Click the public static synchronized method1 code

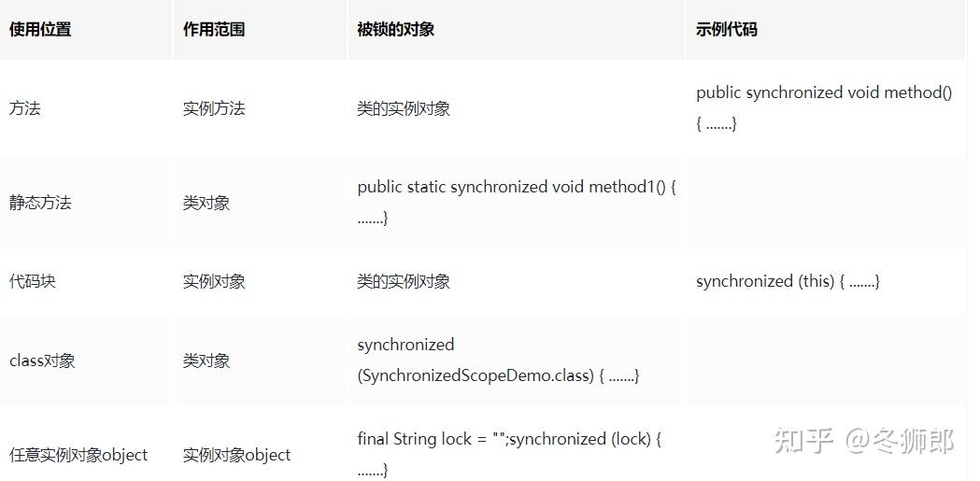point(517,203)
